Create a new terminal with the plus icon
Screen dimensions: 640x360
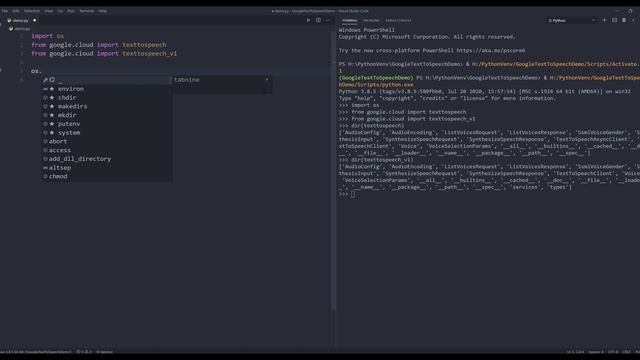[x=604, y=20]
